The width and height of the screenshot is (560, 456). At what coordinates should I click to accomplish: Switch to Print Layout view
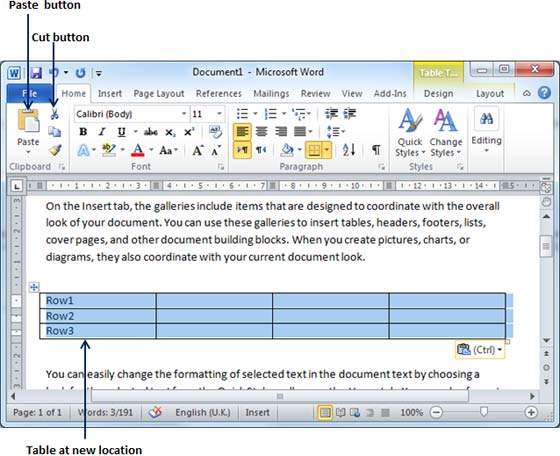coord(325,412)
